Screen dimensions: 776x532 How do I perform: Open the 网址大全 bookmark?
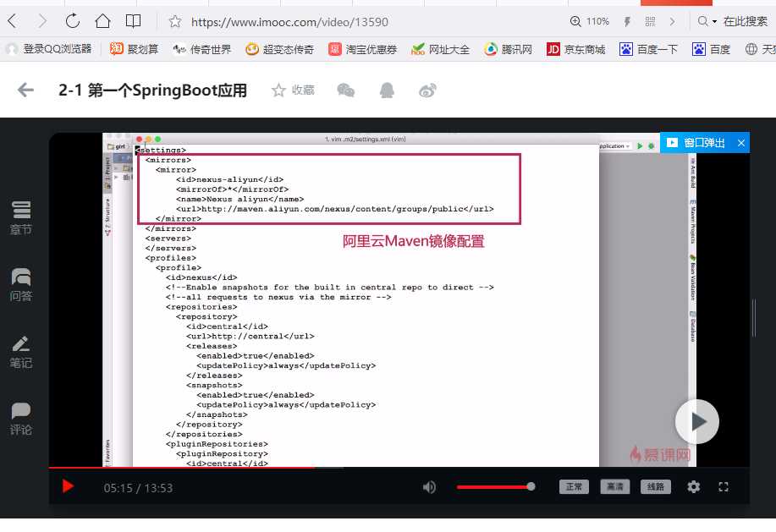pos(440,49)
